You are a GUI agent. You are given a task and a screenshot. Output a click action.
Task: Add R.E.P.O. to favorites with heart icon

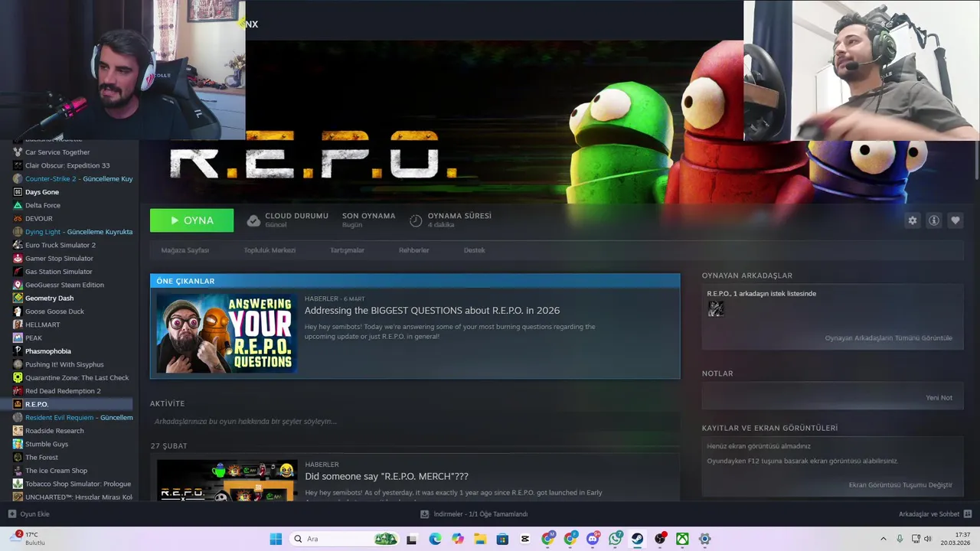click(x=955, y=220)
